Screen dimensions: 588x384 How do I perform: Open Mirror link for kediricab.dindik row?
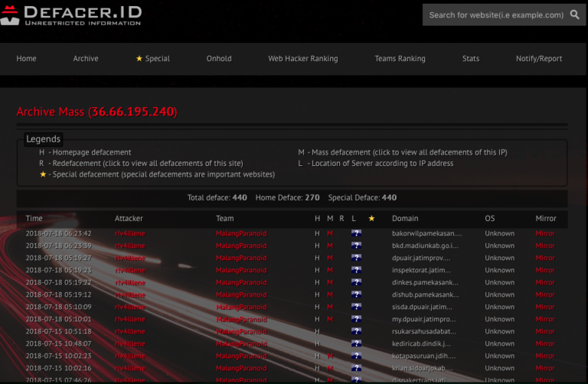pyautogui.click(x=545, y=343)
